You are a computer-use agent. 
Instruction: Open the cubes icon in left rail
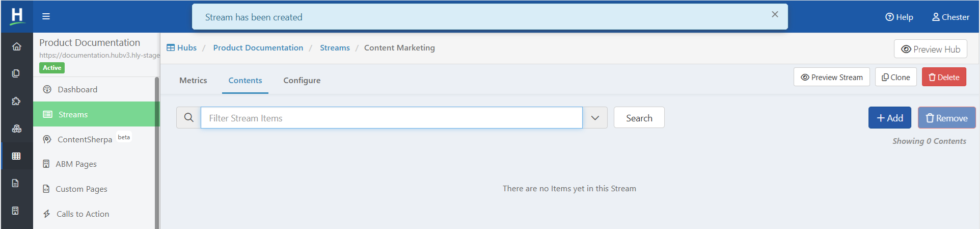(x=16, y=129)
